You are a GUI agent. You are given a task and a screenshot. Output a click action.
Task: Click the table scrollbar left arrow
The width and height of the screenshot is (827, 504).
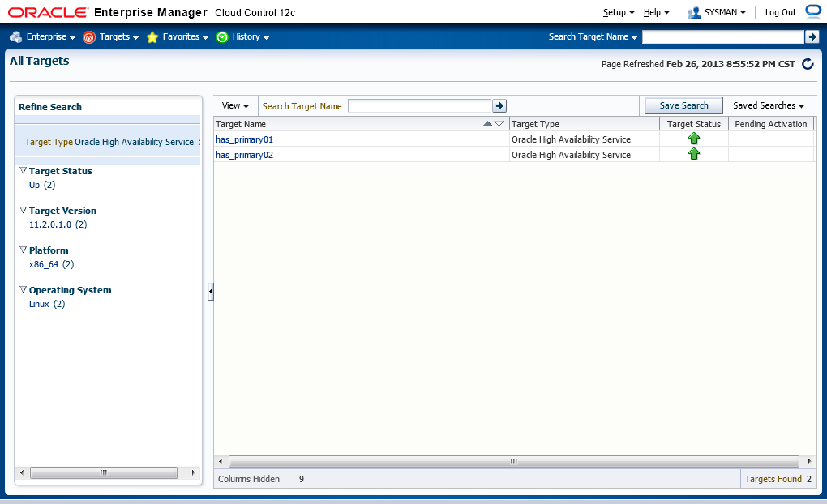click(x=221, y=461)
